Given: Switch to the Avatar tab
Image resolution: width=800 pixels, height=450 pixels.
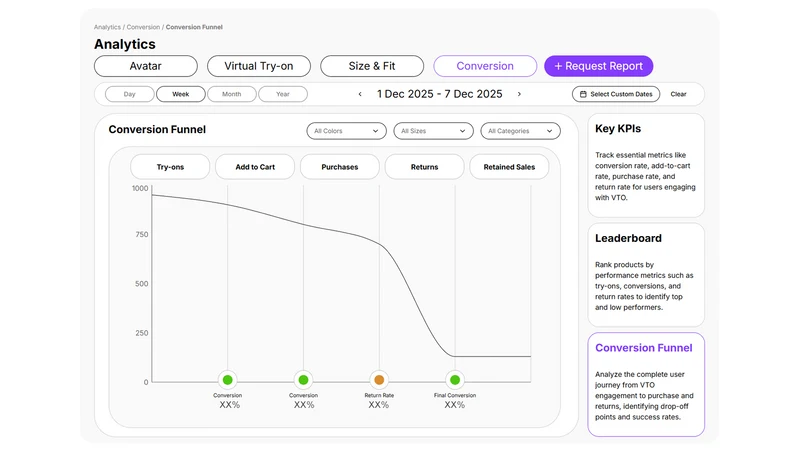Looking at the screenshot, I should tap(146, 66).
